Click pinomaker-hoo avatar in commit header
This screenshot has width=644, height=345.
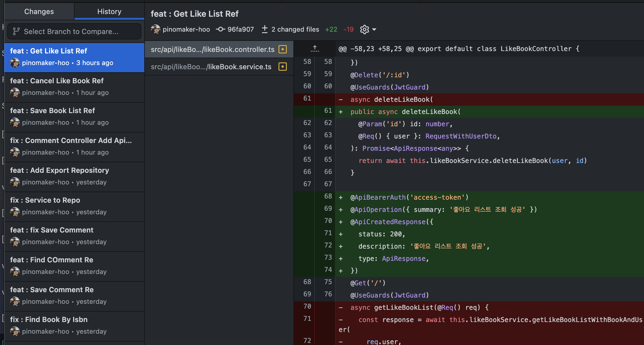coord(156,29)
